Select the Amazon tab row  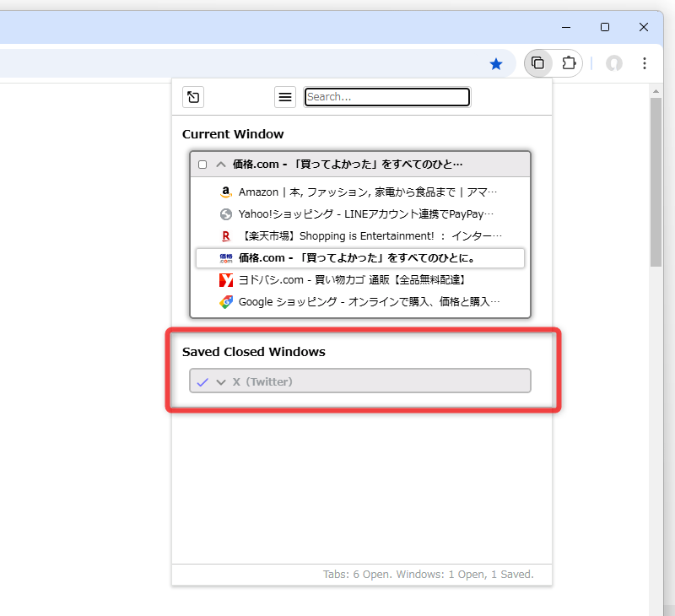coord(360,192)
